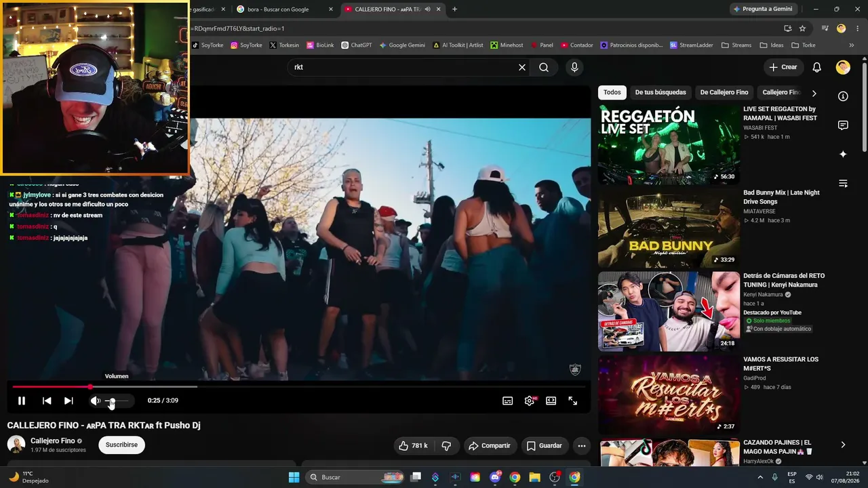Subscribe with the Suscribirse button
868x488 pixels.
(x=122, y=445)
